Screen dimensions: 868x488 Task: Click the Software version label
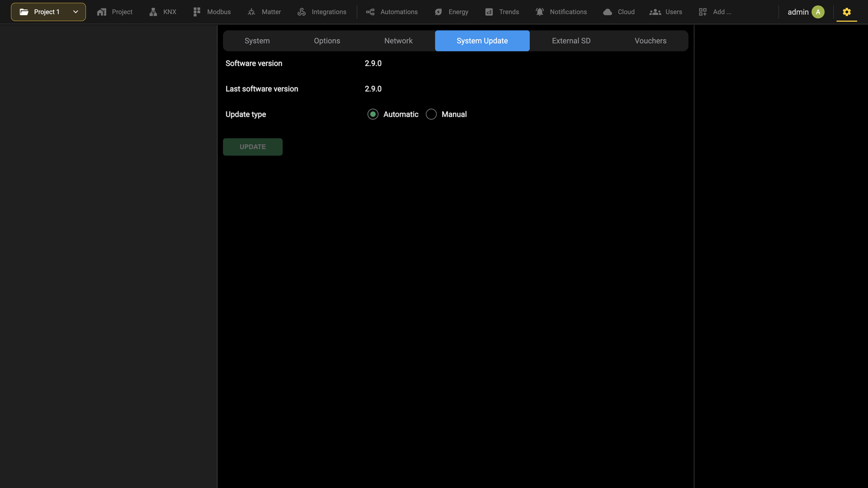(x=254, y=63)
